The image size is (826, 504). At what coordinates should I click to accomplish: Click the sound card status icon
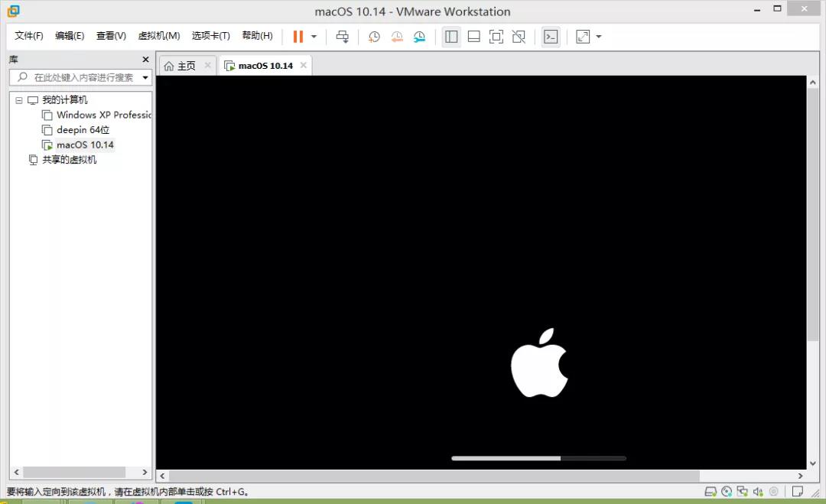tap(757, 491)
